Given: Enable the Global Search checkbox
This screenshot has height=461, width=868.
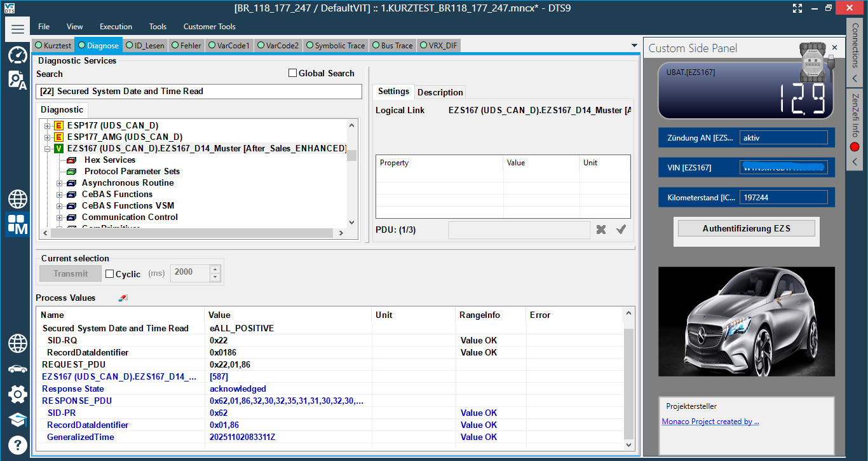Looking at the screenshot, I should pyautogui.click(x=293, y=73).
